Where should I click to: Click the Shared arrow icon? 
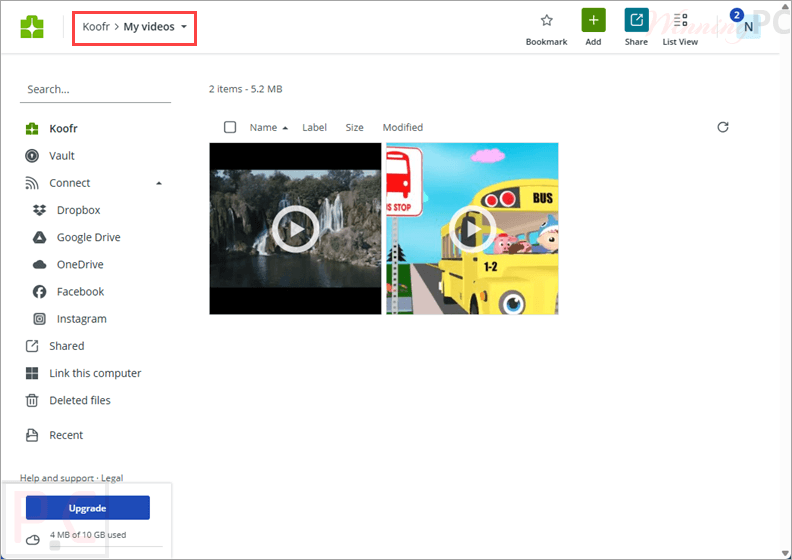32,346
